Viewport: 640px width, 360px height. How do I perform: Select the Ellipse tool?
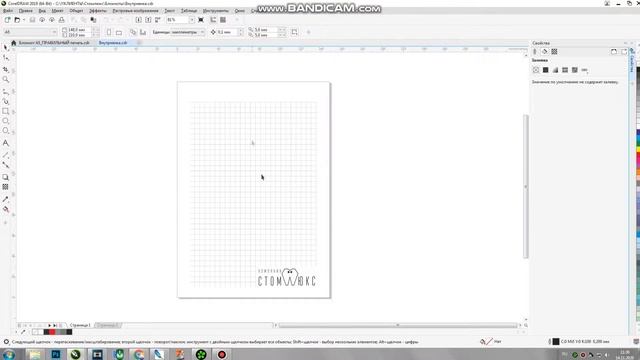coord(6,121)
